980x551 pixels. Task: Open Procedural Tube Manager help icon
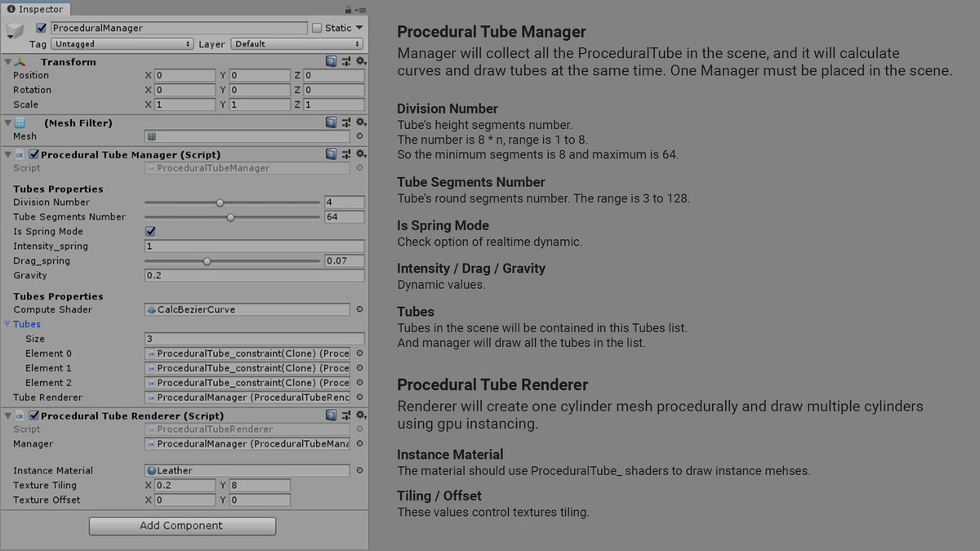(x=331, y=153)
